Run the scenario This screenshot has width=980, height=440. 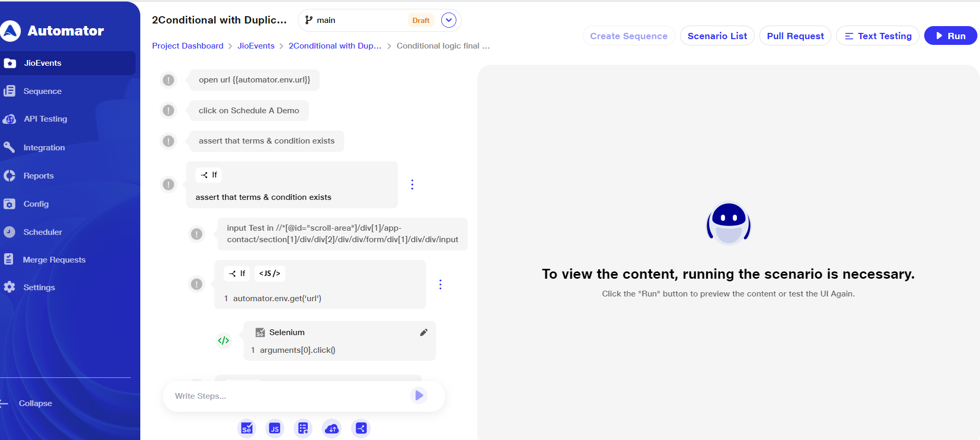coord(950,36)
